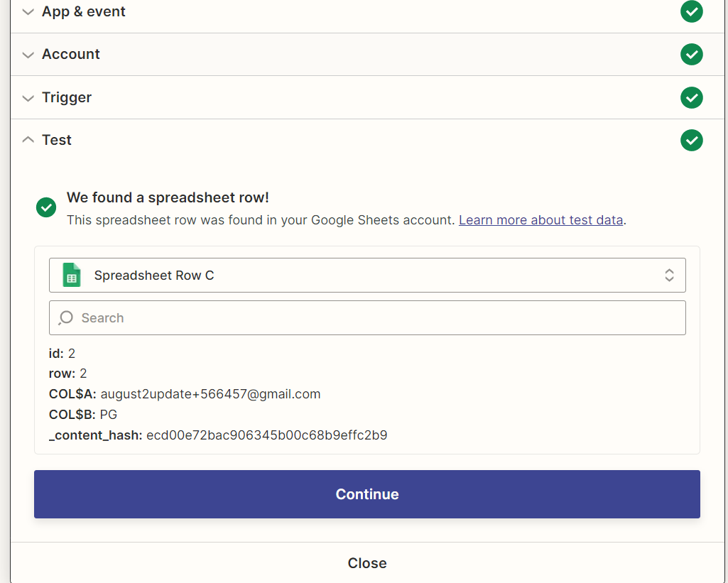Select the COL$A email value
728x583 pixels.
pos(210,394)
